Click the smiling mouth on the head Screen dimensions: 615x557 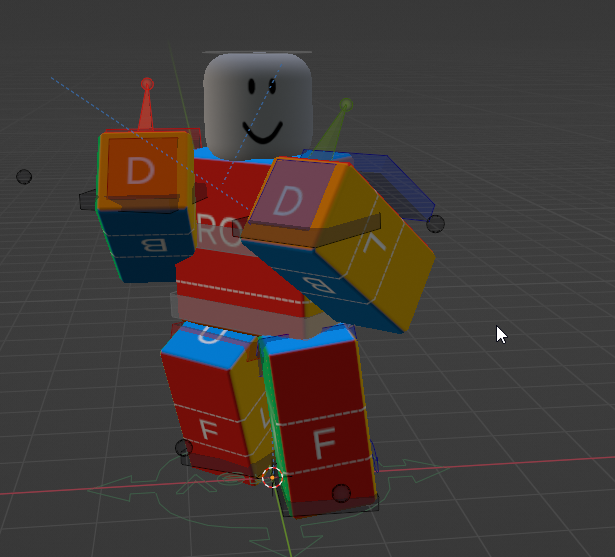[262, 133]
